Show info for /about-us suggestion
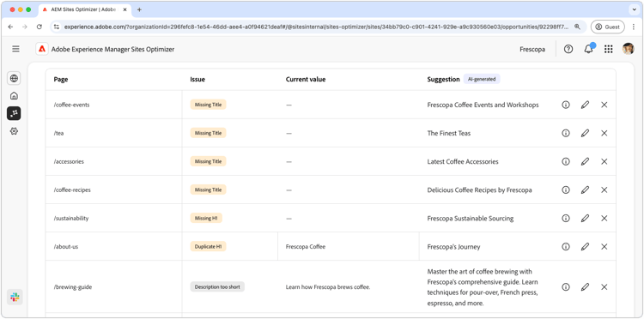Image resolution: width=644 pixels, height=319 pixels. 566,246
